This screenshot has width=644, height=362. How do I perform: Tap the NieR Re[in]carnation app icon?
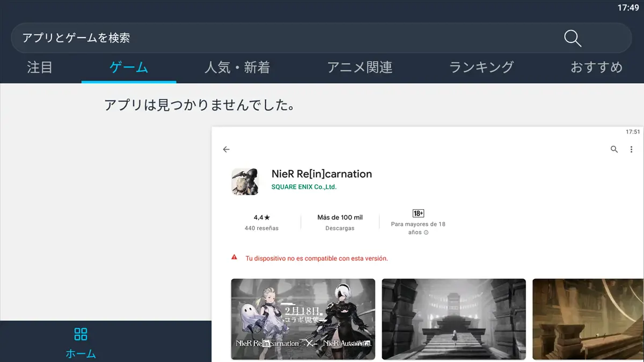point(245,182)
